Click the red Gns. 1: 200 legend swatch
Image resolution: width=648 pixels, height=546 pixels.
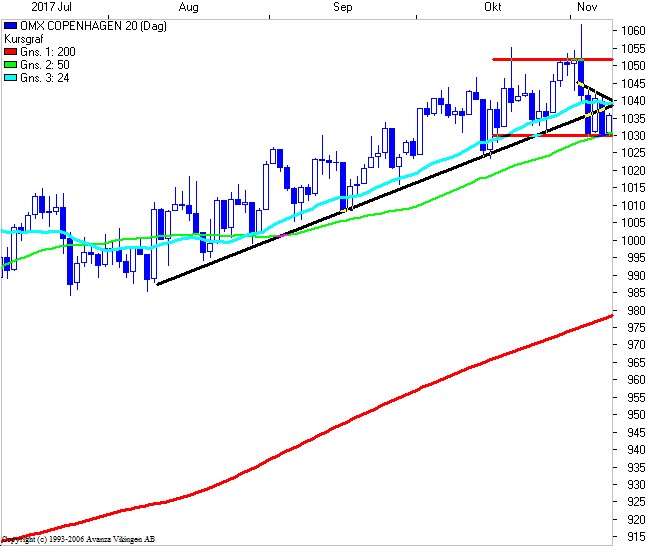tap(10, 52)
